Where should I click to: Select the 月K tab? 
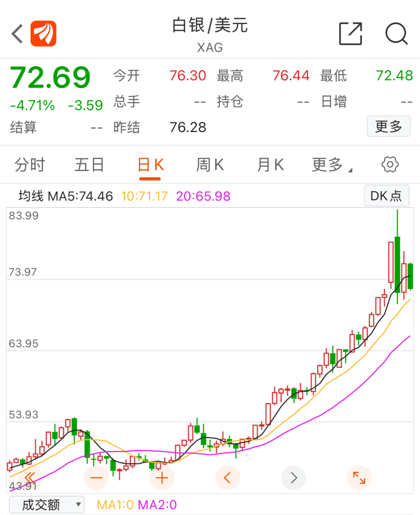pyautogui.click(x=271, y=165)
